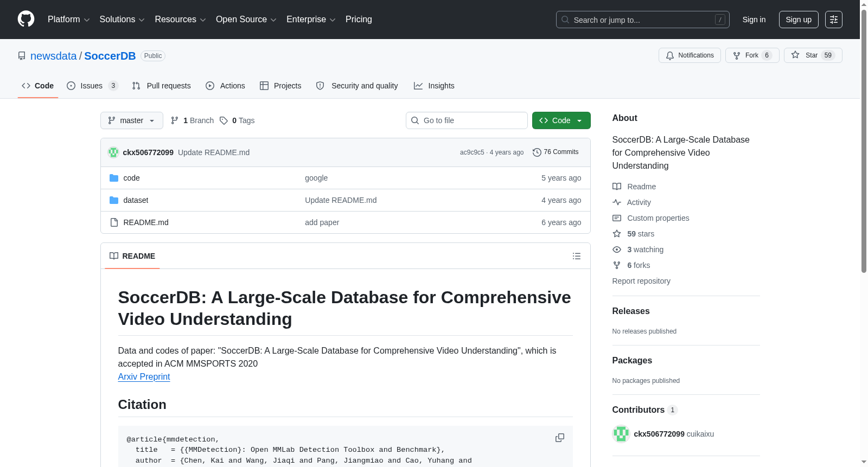The width and height of the screenshot is (868, 467).
Task: Click the Sign up button
Action: point(799,20)
